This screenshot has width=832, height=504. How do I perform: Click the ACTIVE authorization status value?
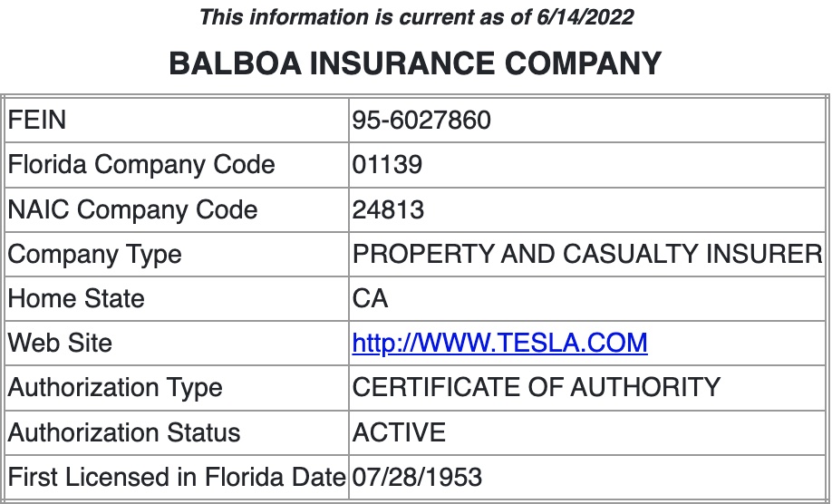[399, 431]
